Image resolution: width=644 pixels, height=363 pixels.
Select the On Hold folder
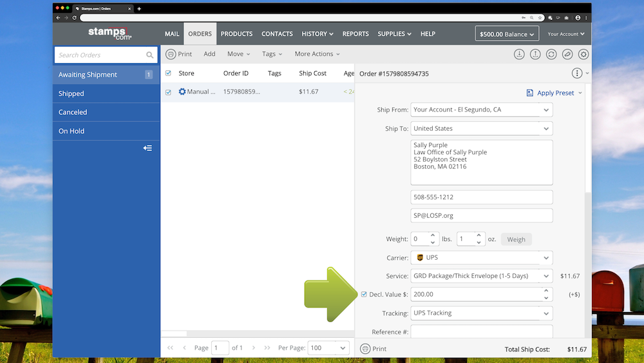pos(106,131)
